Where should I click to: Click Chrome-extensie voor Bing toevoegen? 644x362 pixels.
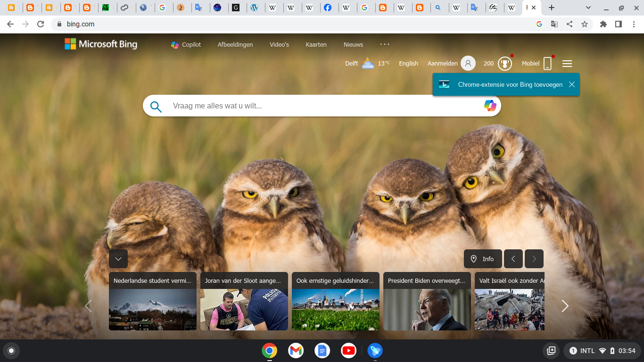pos(510,85)
